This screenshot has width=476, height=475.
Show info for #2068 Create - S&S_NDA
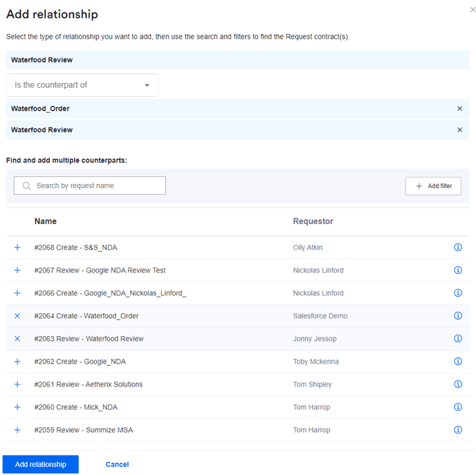(457, 248)
